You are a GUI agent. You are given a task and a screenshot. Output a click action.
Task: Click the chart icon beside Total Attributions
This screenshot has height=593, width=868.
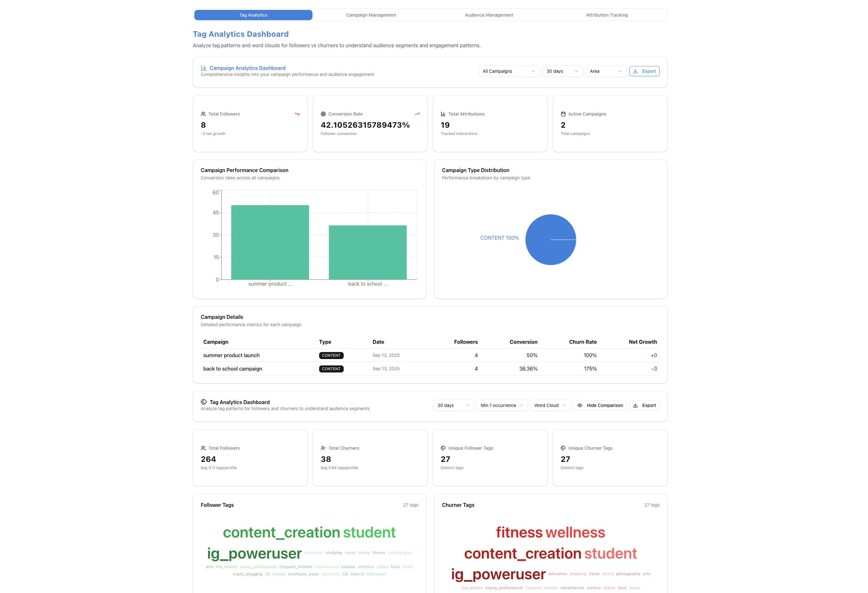pos(443,114)
